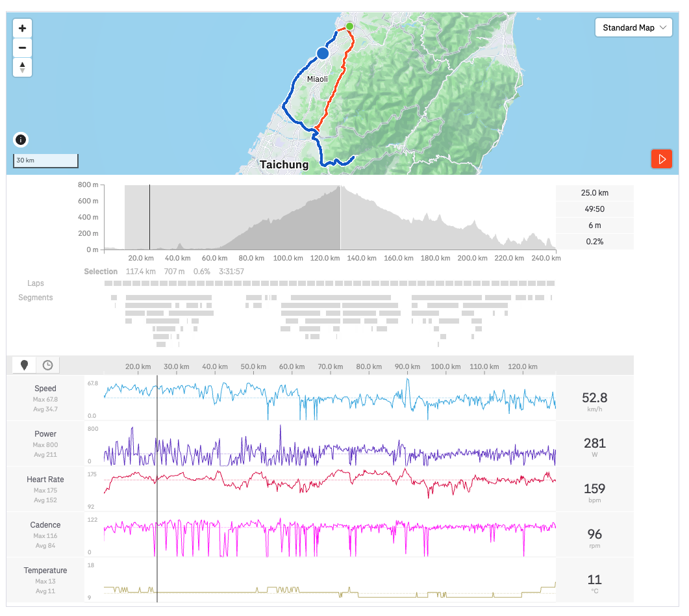Click the green start marker on map
The width and height of the screenshot is (689, 616).
click(349, 26)
